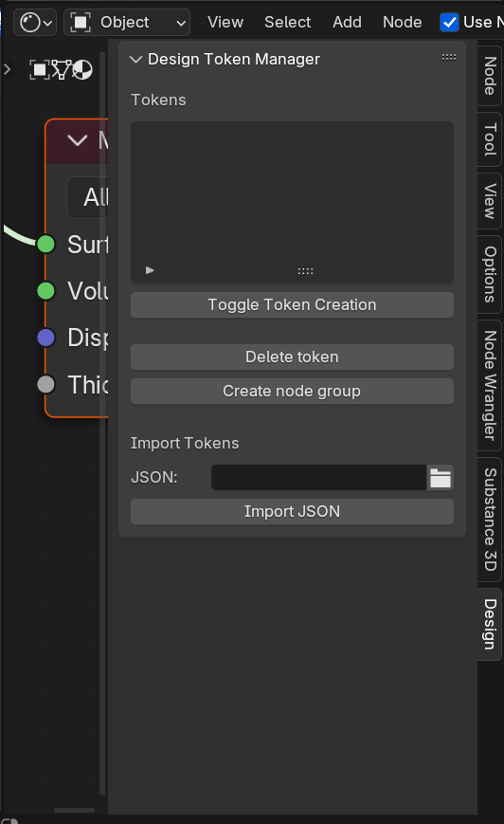Click the empty Tokens list box
This screenshot has height=824, width=504.
coord(292,202)
